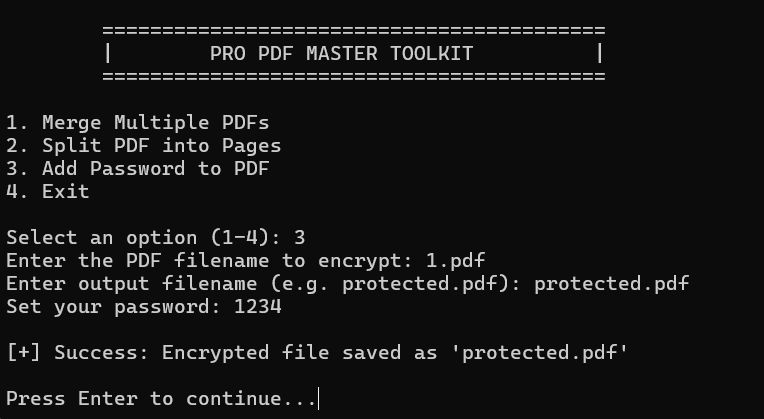The image size is (764, 419).
Task: Select the Split PDF into Pages option
Action: coord(143,146)
